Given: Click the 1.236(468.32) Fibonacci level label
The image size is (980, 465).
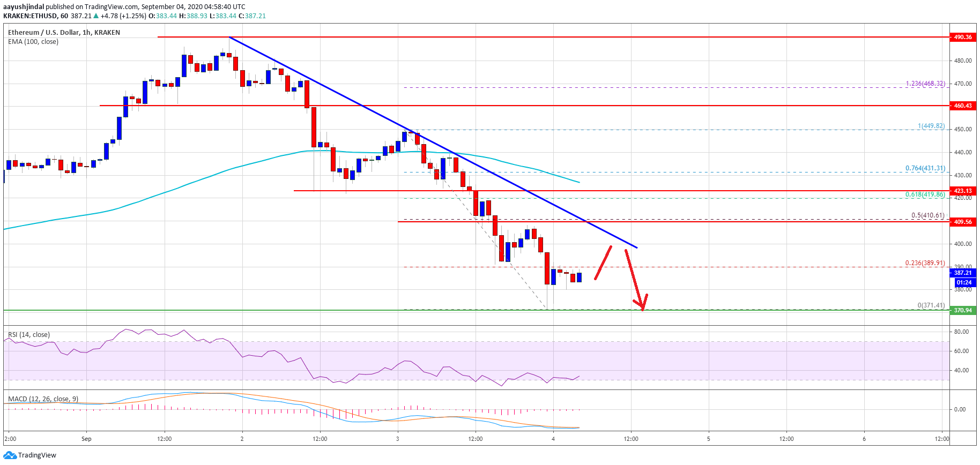Looking at the screenshot, I should (x=925, y=84).
